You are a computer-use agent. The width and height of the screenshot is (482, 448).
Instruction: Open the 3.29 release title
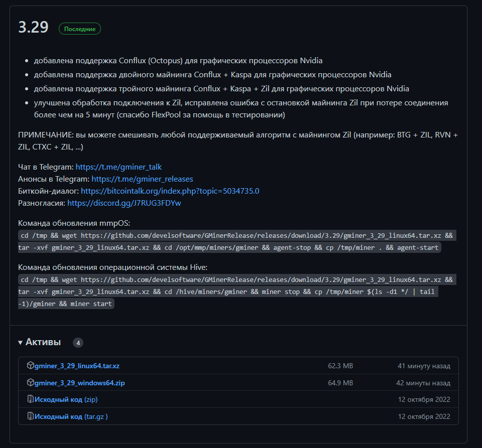tap(33, 27)
